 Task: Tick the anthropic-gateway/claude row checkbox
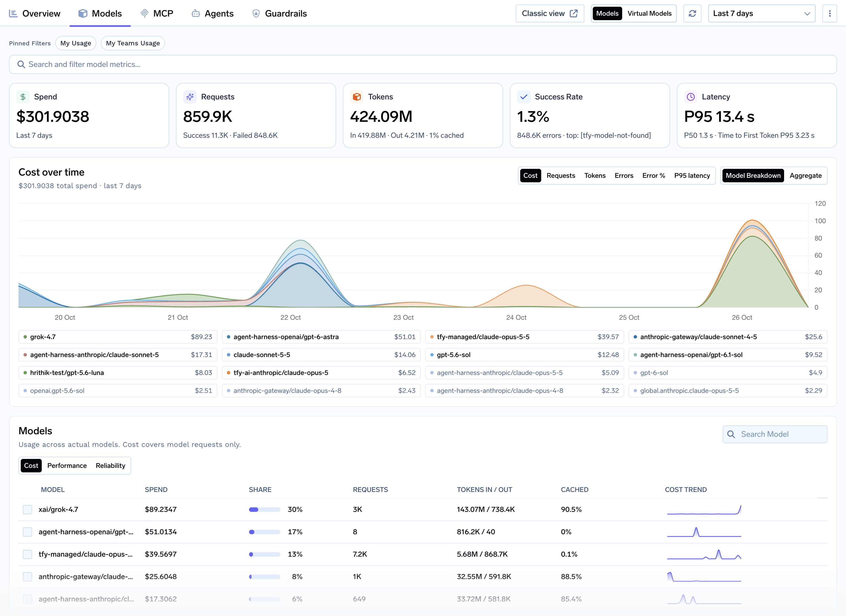click(x=28, y=577)
